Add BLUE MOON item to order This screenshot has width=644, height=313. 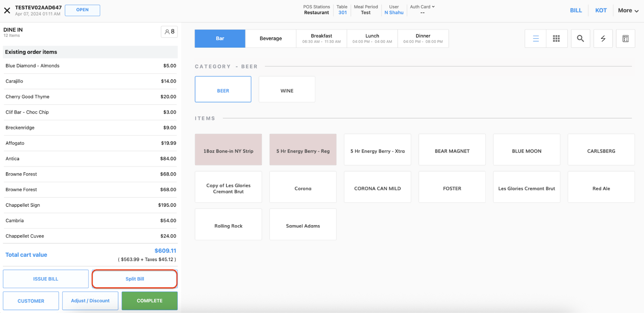click(x=526, y=150)
